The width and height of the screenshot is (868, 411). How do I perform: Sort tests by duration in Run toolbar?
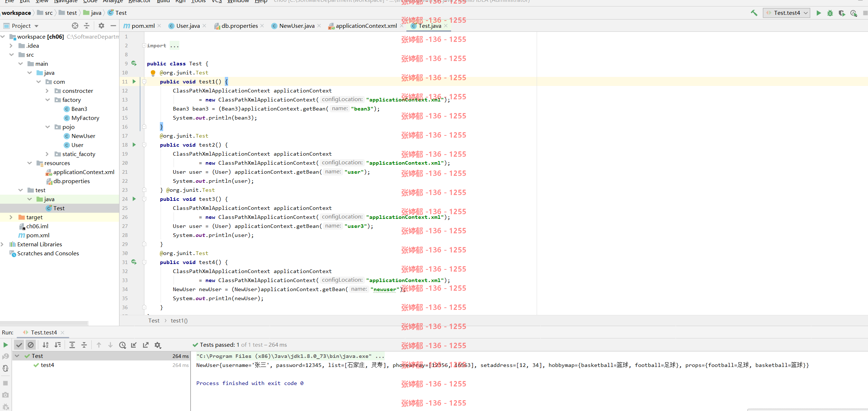pyautogui.click(x=58, y=345)
